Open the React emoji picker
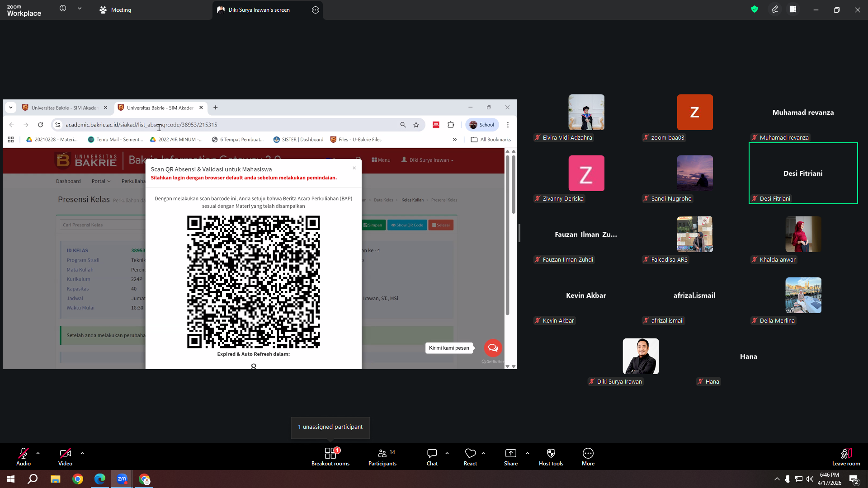Viewport: 868px width, 488px height. coord(470,456)
